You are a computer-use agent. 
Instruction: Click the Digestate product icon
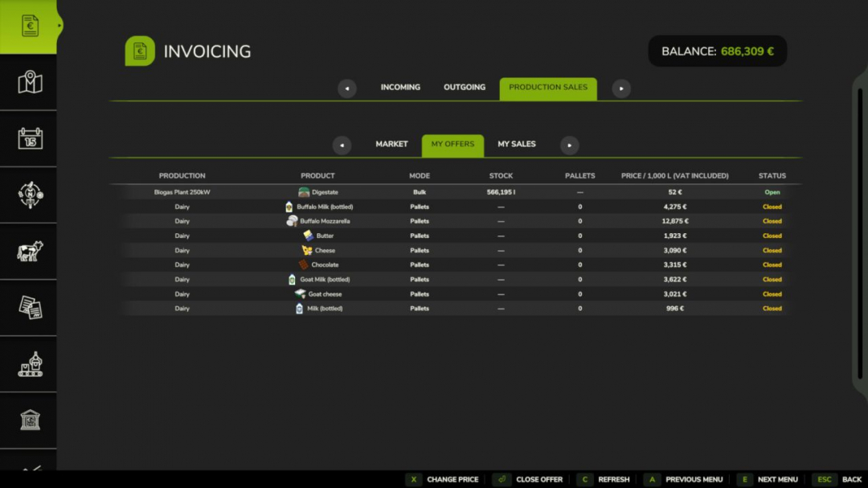303,192
